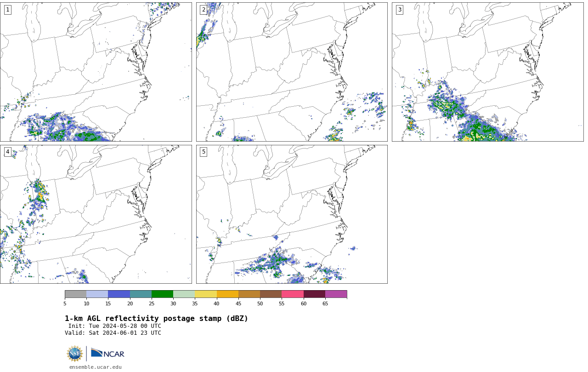The image size is (588, 372).
Task: Open ensemble member 3 reflectivity map
Action: click(487, 72)
